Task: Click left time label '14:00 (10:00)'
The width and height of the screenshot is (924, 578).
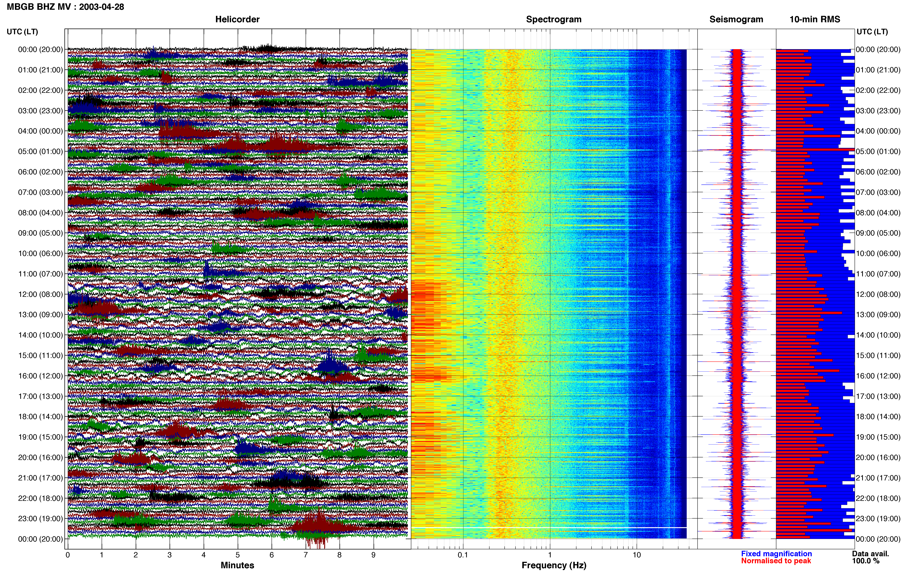Action: 41,335
